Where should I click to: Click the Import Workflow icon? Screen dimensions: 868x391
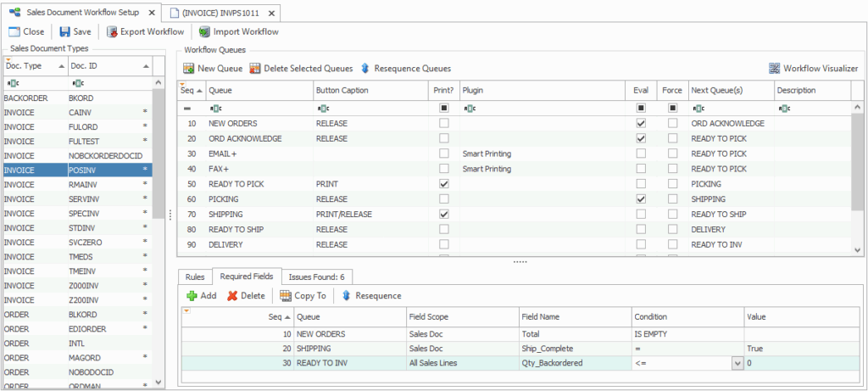click(x=204, y=31)
